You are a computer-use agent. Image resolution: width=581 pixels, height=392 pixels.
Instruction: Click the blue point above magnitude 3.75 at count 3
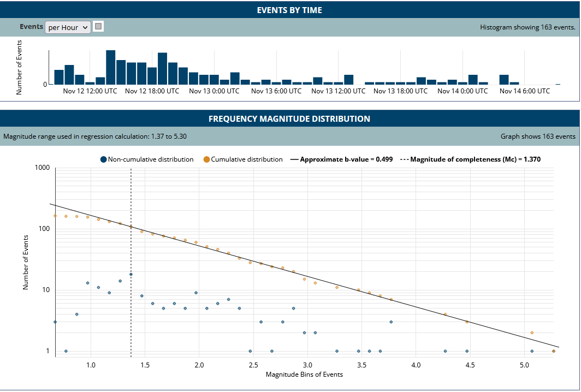391,322
